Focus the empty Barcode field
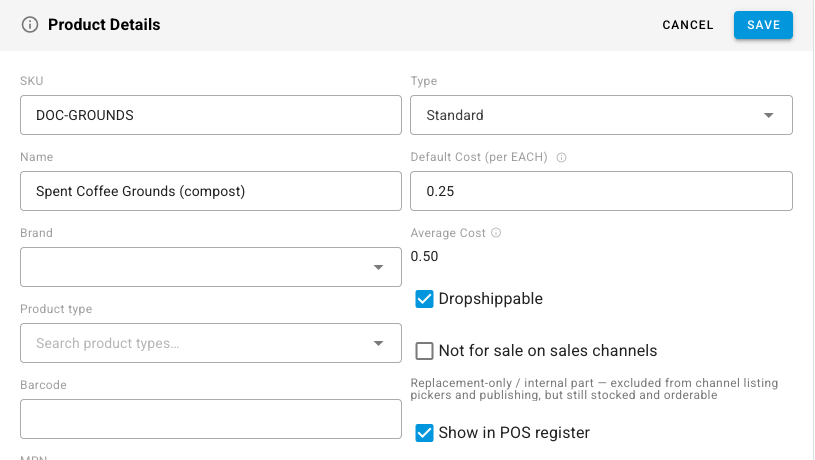Image resolution: width=815 pixels, height=460 pixels. [211, 419]
